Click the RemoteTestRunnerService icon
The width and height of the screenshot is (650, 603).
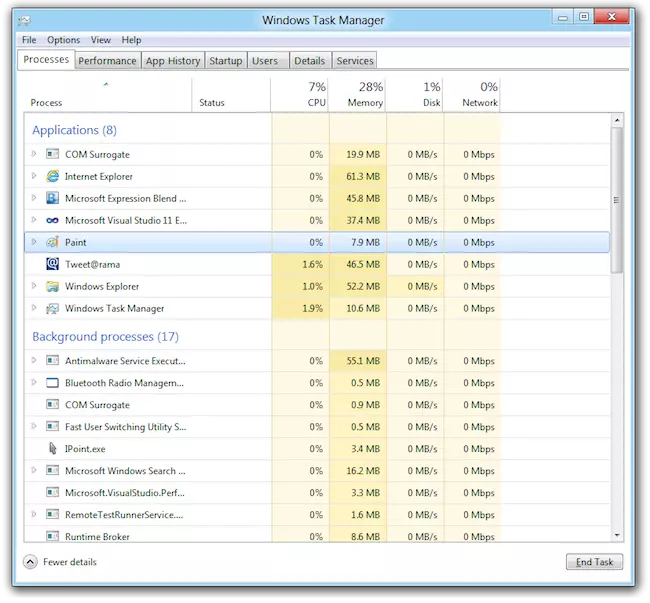click(52, 514)
